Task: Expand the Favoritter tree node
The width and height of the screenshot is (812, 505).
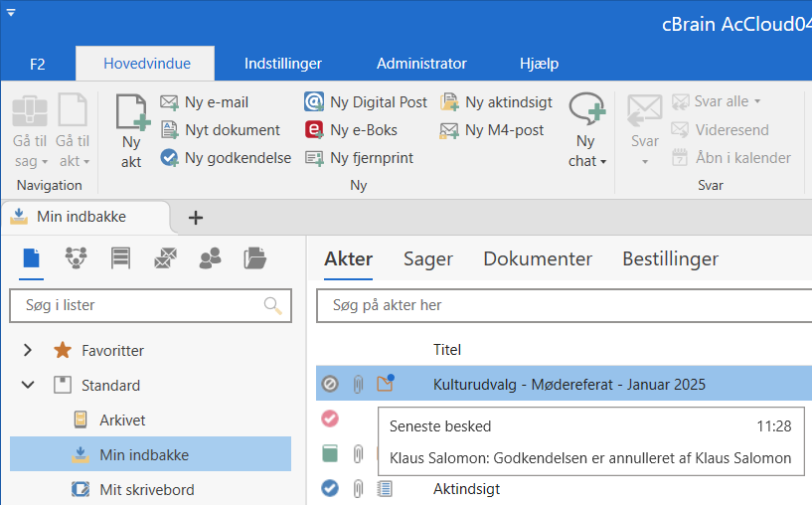Action: coord(28,350)
